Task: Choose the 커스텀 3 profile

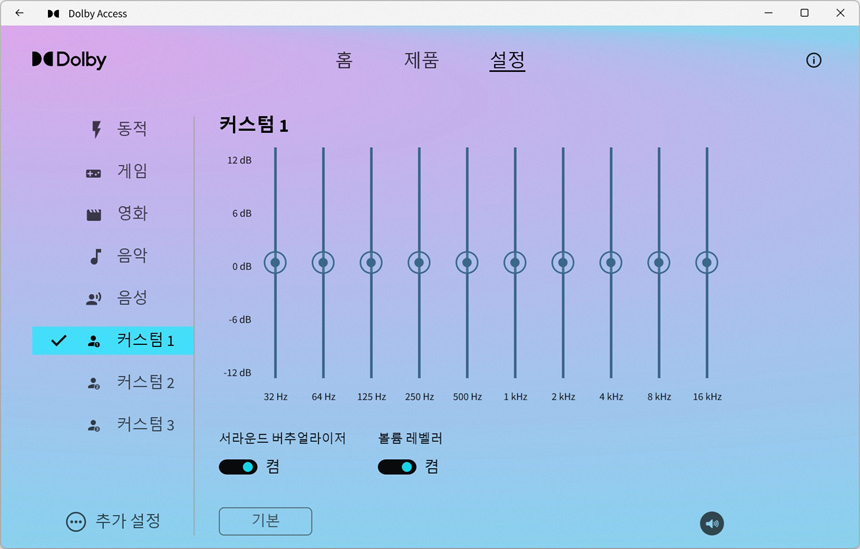Action: (145, 425)
